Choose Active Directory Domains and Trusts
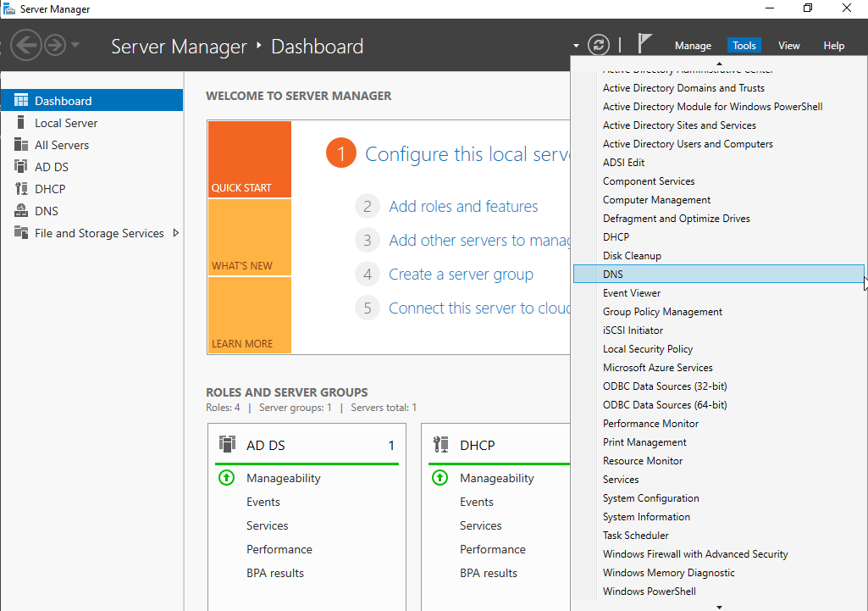The width and height of the screenshot is (868, 611). [719, 88]
